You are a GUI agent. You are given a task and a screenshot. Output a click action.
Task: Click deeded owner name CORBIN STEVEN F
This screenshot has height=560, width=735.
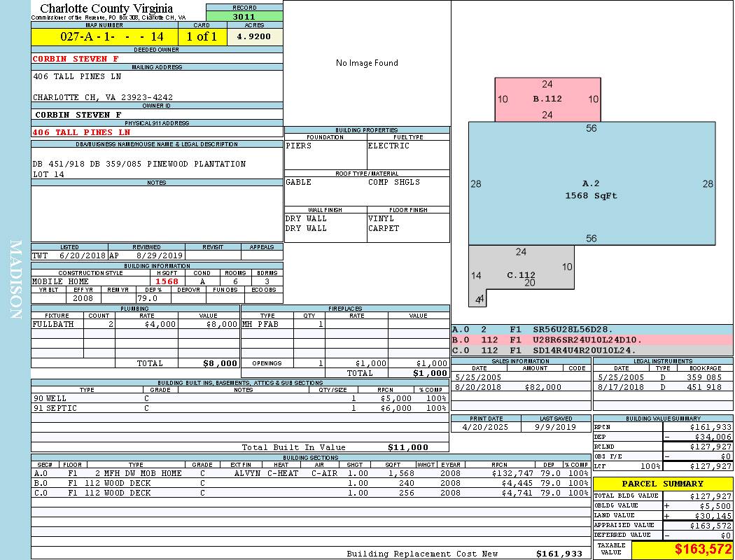[76, 59]
